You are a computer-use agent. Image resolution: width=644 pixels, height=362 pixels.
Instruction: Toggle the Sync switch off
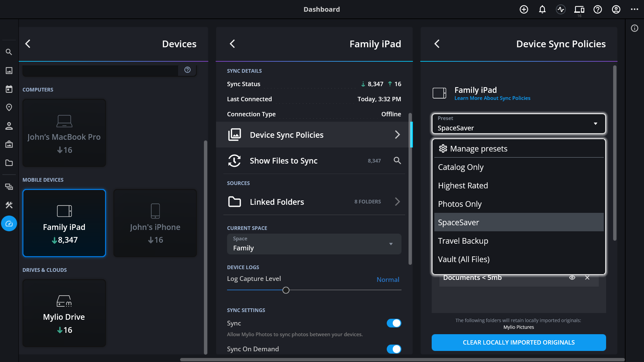pyautogui.click(x=394, y=323)
